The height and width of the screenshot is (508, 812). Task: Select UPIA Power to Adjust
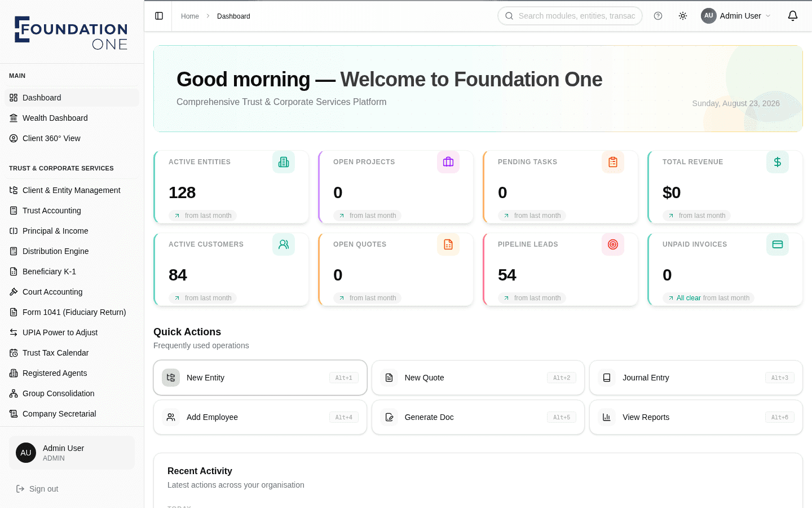pyautogui.click(x=72, y=332)
